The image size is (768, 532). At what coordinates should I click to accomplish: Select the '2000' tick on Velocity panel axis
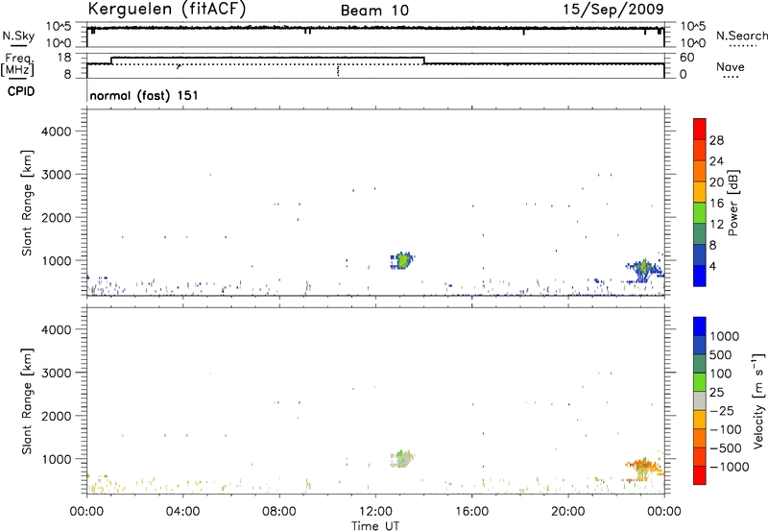click(56, 416)
